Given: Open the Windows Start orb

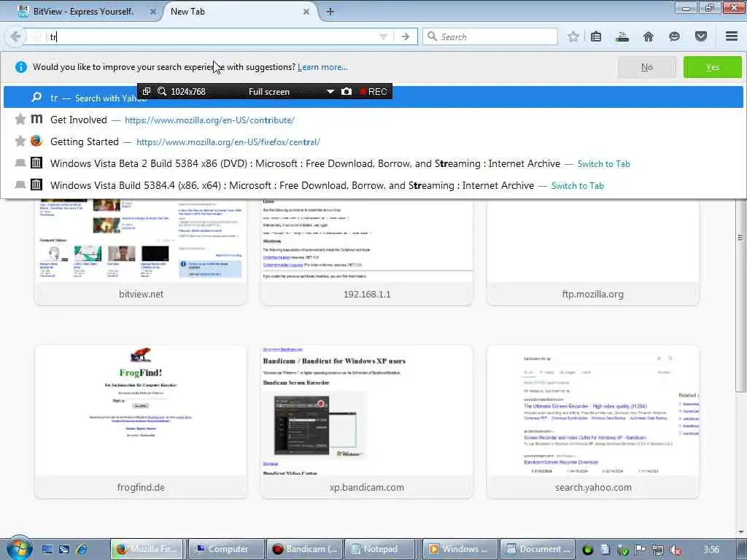Looking at the screenshot, I should click(19, 548).
